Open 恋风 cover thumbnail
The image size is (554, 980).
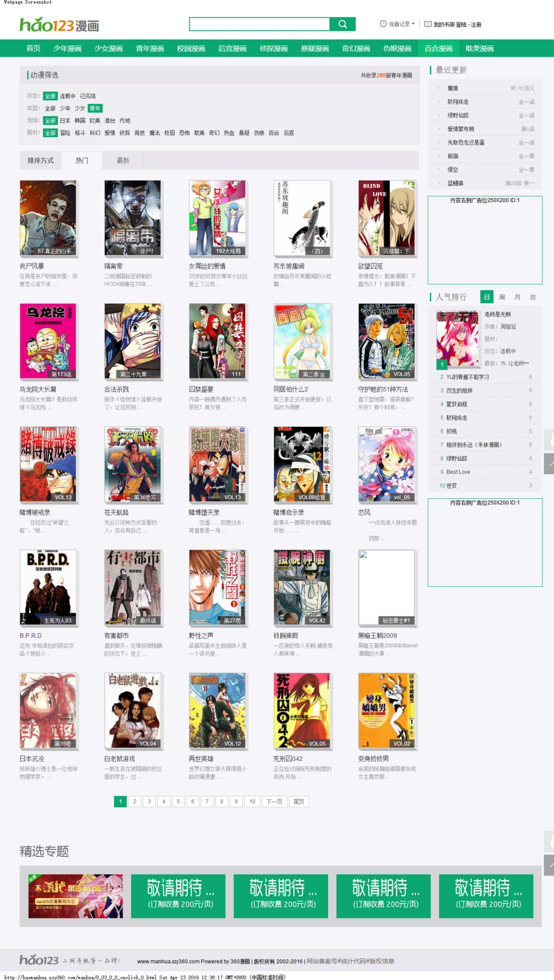coord(387,464)
